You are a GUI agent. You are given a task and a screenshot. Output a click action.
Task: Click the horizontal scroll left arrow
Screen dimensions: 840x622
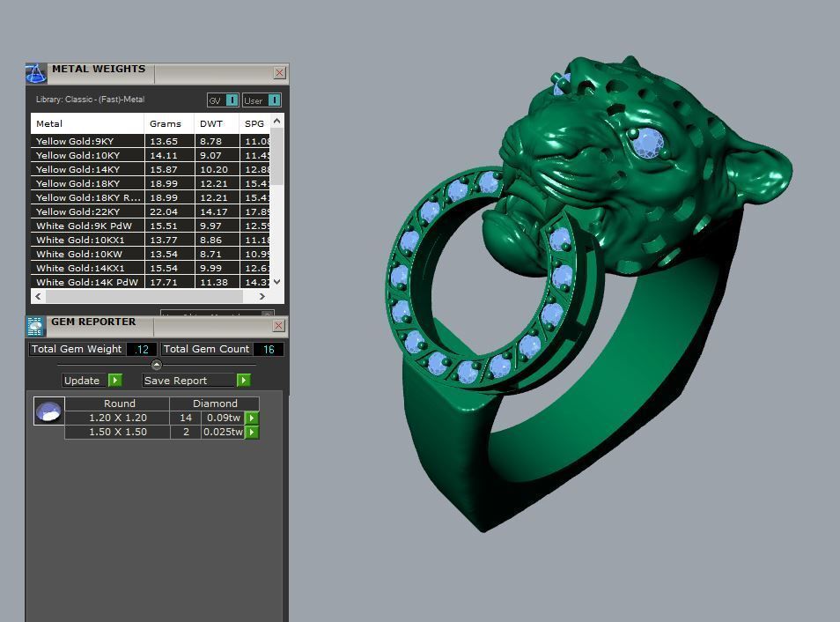point(38,296)
